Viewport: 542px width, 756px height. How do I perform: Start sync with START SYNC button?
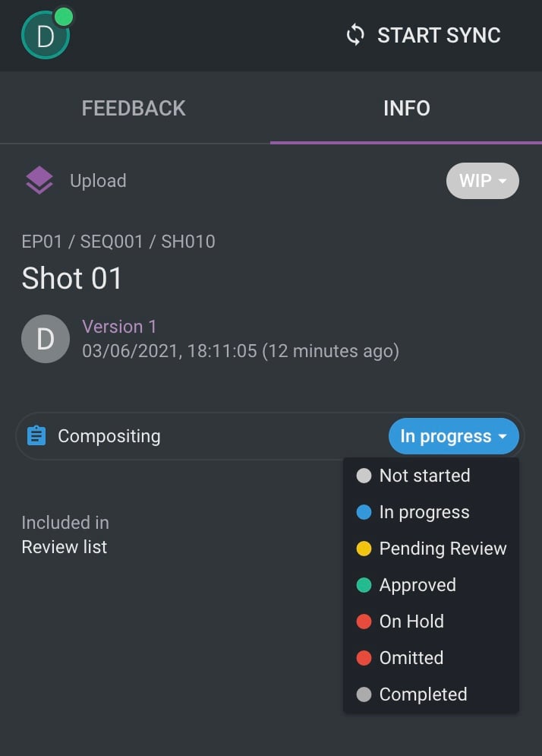424,35
